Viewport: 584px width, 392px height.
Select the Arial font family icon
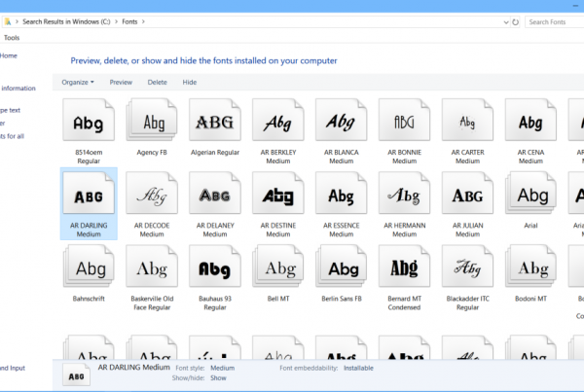click(x=530, y=193)
